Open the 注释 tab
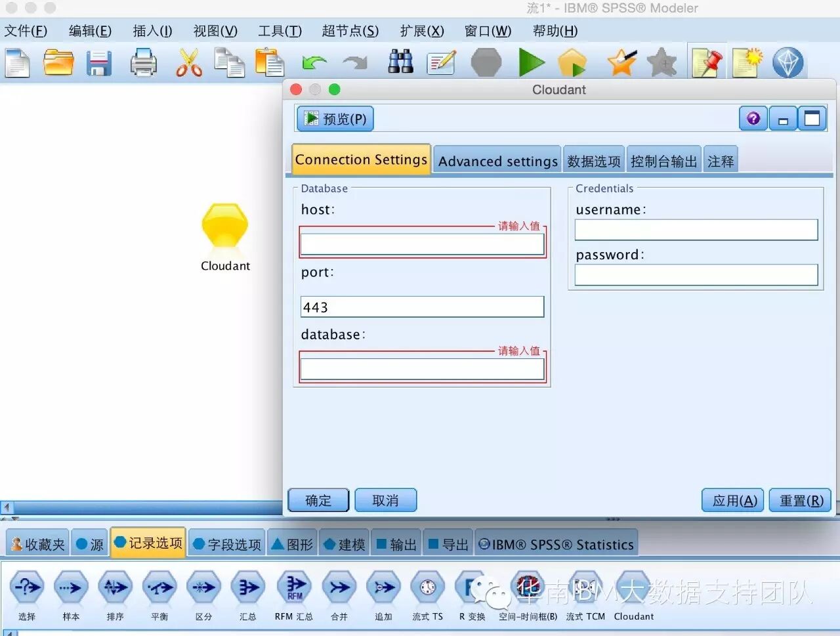The width and height of the screenshot is (840, 636). [x=721, y=161]
